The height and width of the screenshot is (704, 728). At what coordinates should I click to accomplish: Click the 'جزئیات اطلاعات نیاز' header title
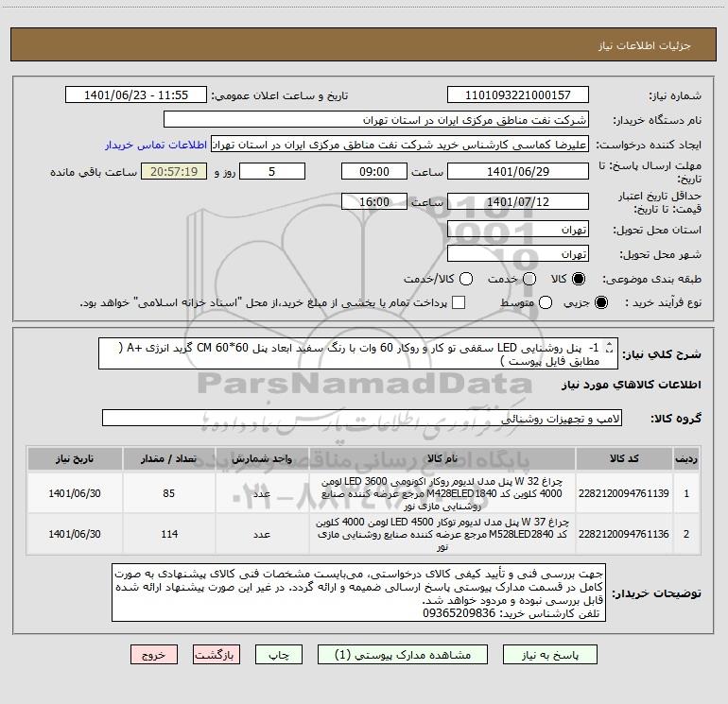tap(644, 45)
